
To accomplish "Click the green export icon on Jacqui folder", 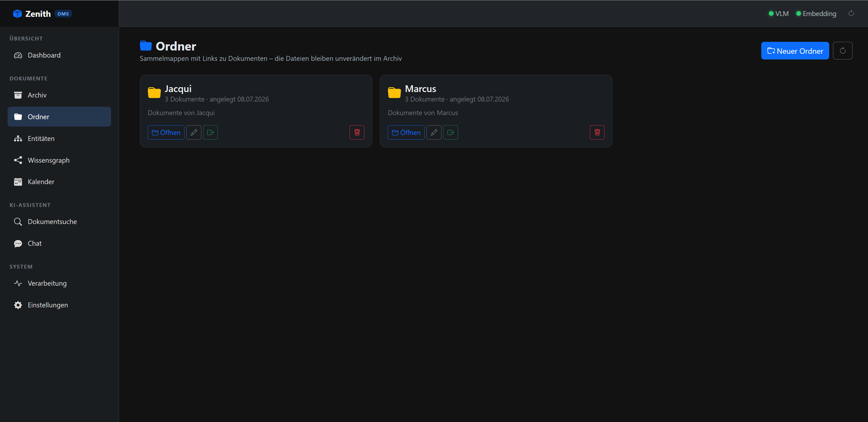I will pyautogui.click(x=211, y=133).
